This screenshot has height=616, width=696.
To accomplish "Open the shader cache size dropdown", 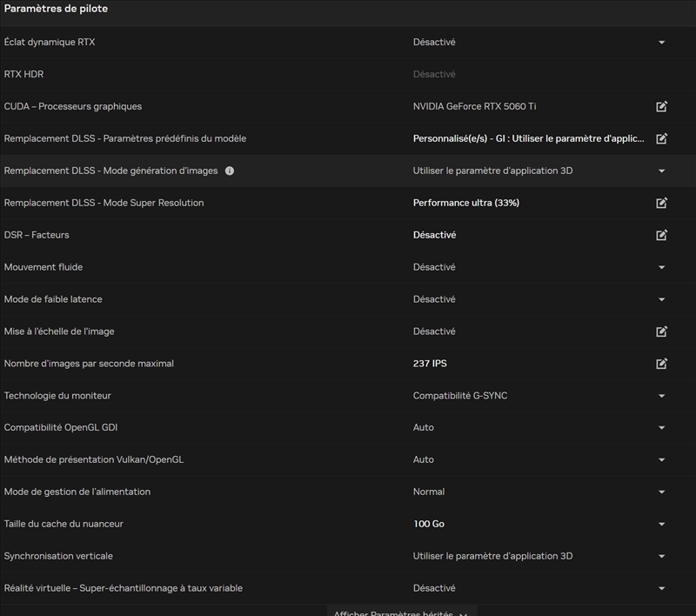I will click(661, 525).
